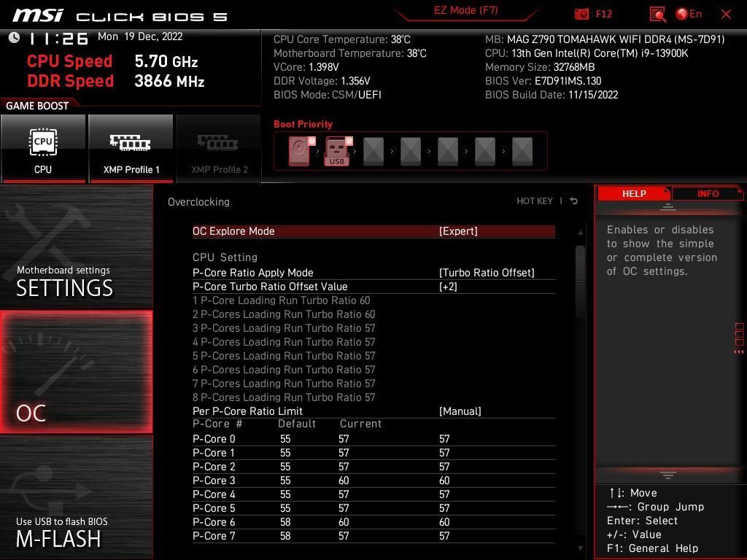Click scrollbar up arrow in Overclocking list

pos(580,233)
